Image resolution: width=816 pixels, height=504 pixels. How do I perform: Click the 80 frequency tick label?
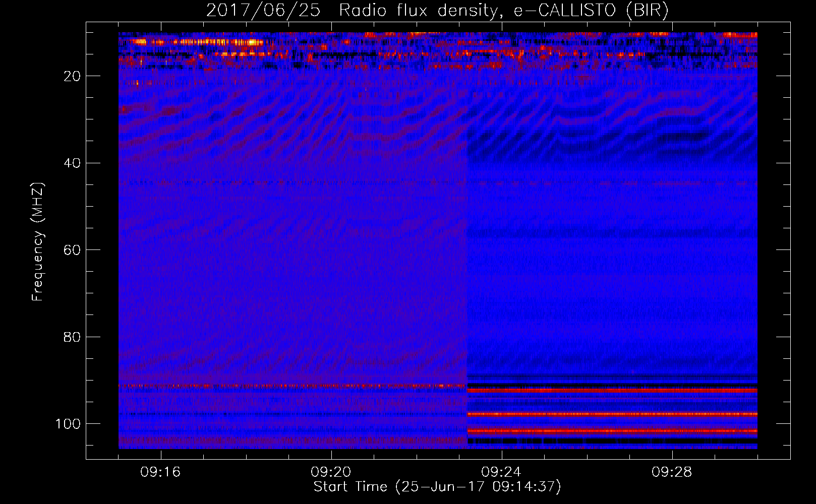coord(73,337)
